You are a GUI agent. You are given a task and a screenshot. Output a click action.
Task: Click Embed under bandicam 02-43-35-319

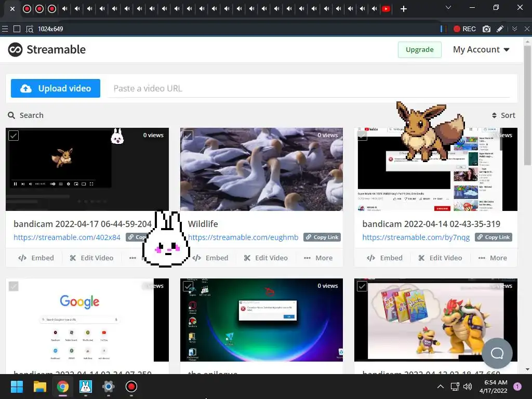click(385, 258)
